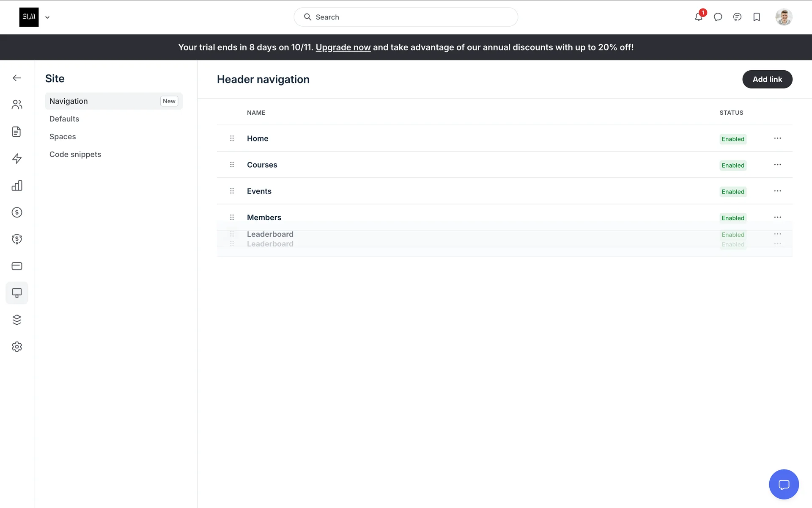
Task: Open the direct messages chat bubble icon
Action: 718,17
